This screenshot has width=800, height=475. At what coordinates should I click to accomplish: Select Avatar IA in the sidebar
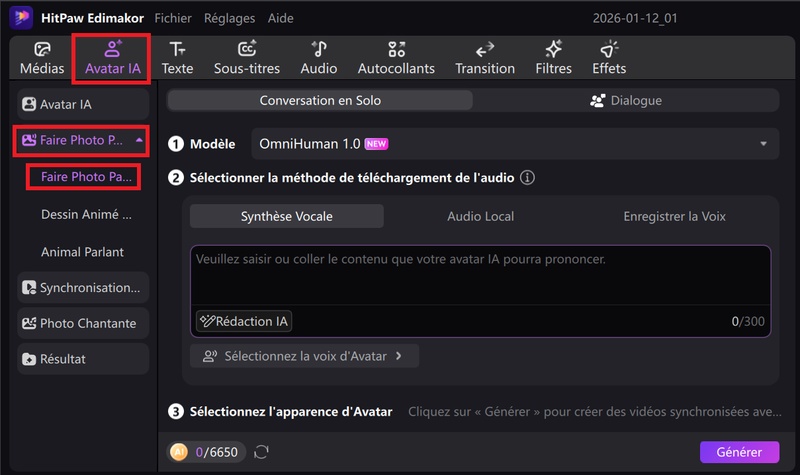[83, 104]
